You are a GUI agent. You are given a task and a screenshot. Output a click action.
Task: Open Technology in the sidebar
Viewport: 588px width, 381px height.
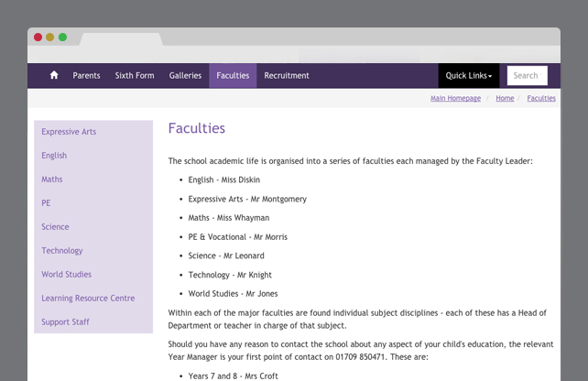(62, 251)
